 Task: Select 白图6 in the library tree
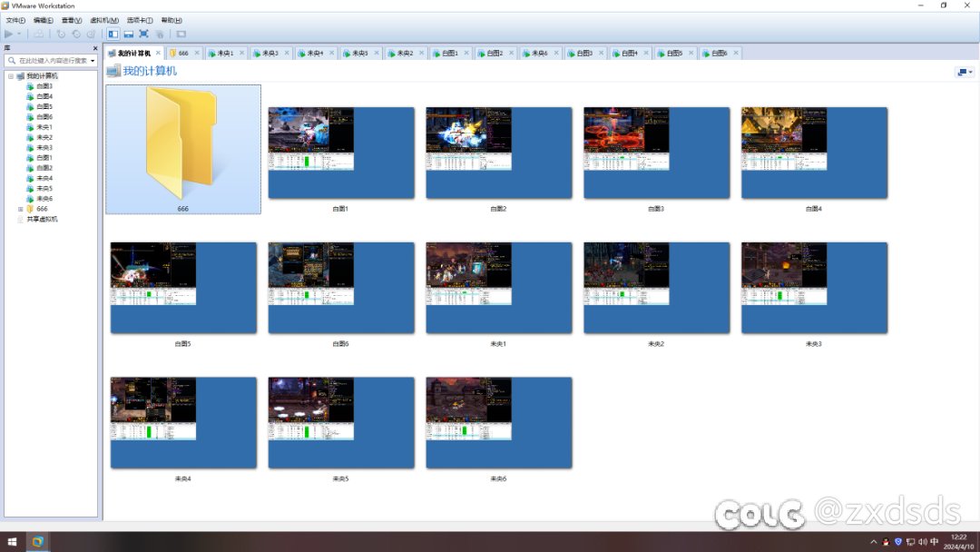(44, 117)
